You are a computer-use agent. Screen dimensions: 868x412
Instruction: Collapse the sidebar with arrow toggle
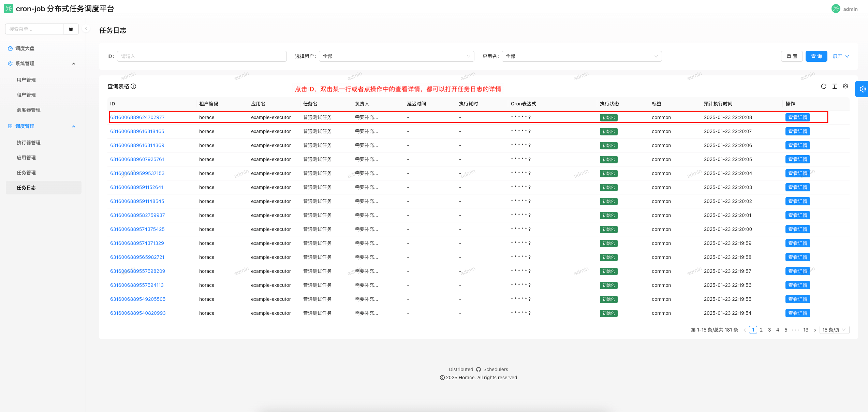86,29
